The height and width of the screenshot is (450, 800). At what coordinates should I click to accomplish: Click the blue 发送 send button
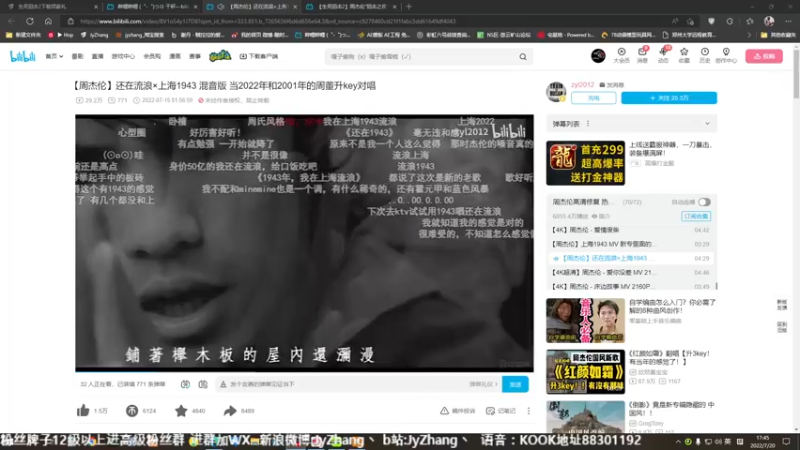(515, 384)
